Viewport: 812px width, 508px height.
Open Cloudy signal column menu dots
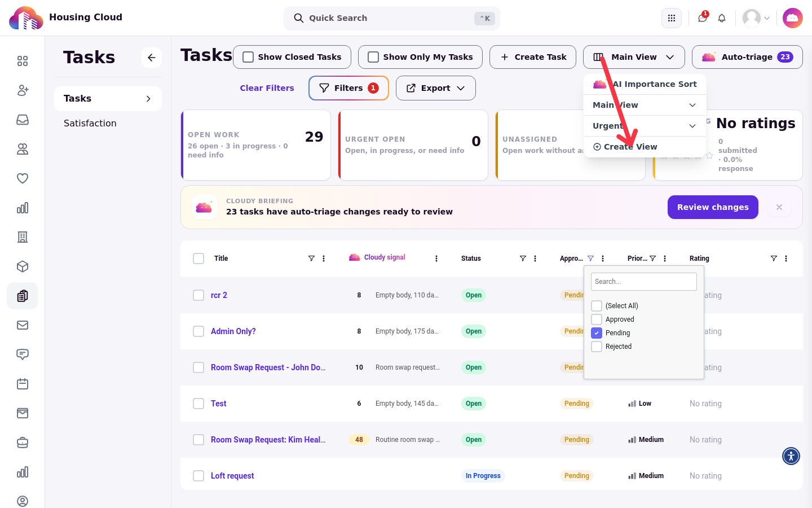(436, 259)
